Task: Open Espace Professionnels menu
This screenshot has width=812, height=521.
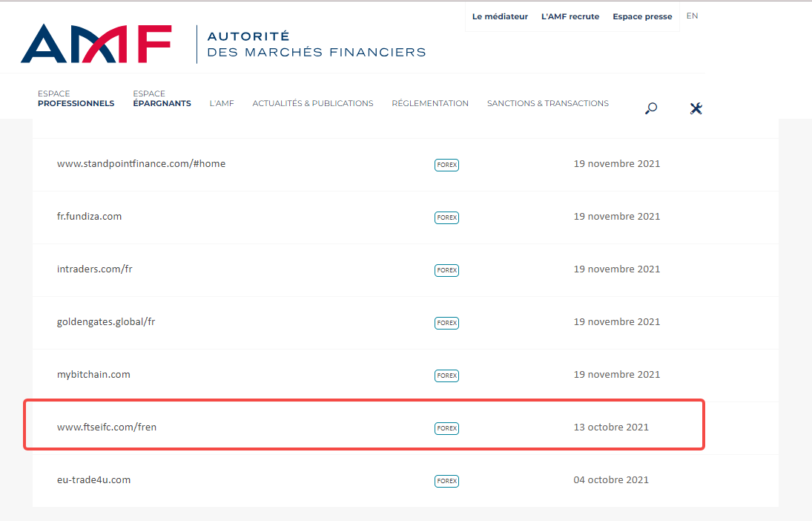Action: point(76,99)
